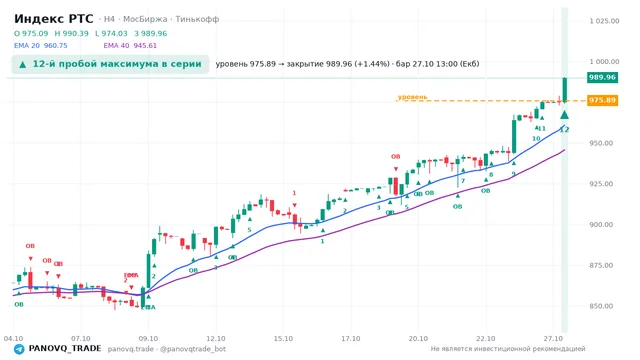The width and height of the screenshot is (640, 360).
Task: Click the 20.10 date label
Action: pyautogui.click(x=418, y=339)
